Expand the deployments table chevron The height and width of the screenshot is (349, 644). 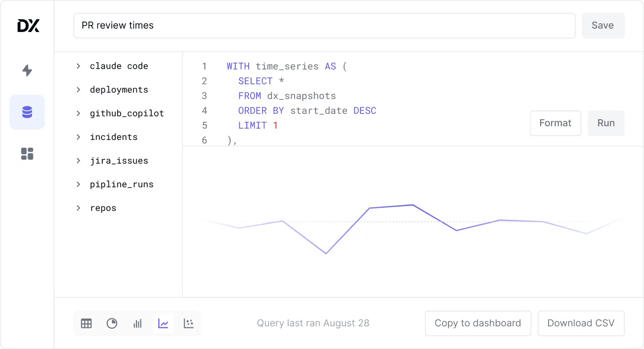[x=78, y=90]
